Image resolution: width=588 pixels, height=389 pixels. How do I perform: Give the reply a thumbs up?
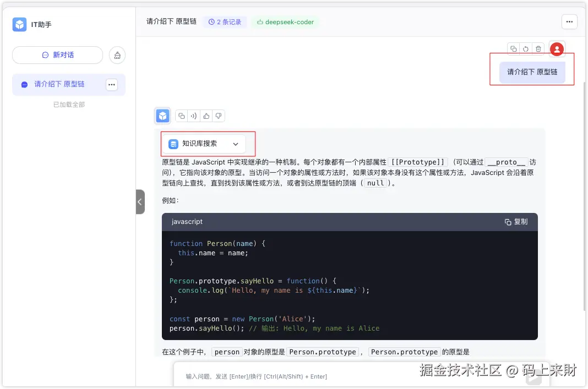(x=206, y=116)
